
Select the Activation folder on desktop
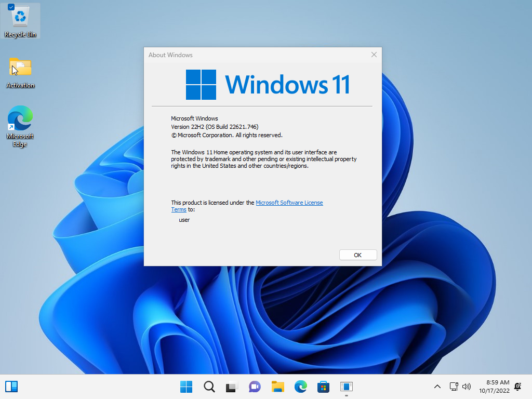[x=20, y=72]
